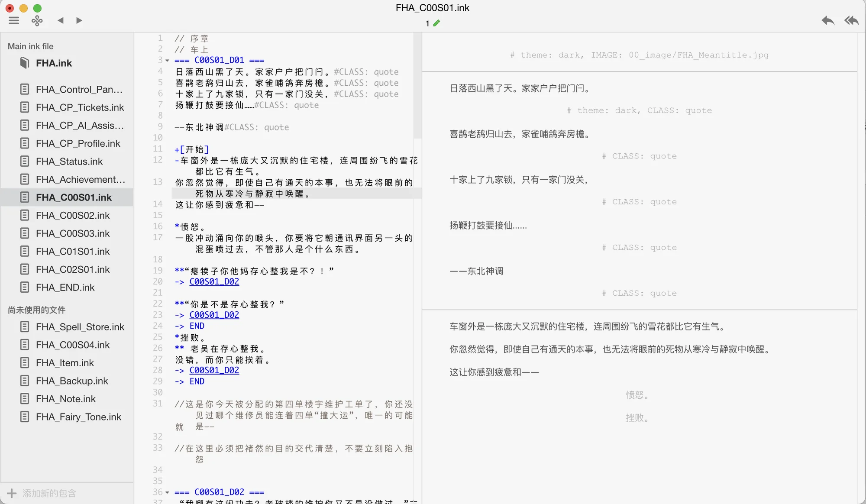Go back with the left arrow

[x=61, y=20]
